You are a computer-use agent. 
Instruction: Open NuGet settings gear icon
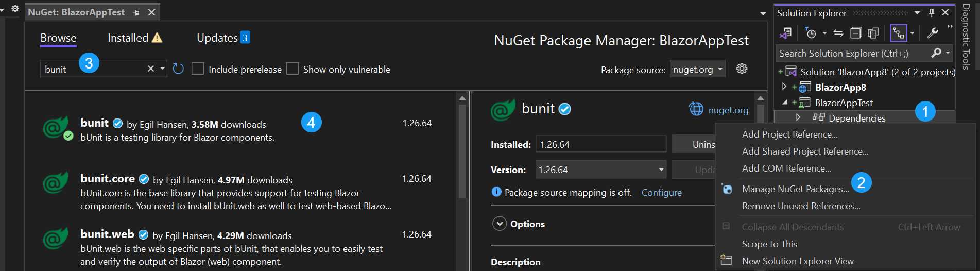742,69
